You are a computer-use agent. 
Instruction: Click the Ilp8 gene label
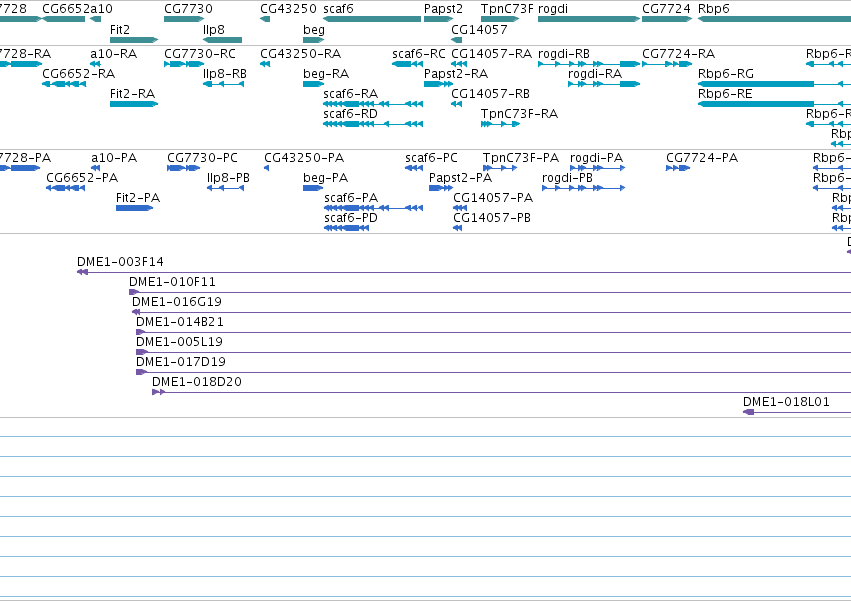point(214,30)
